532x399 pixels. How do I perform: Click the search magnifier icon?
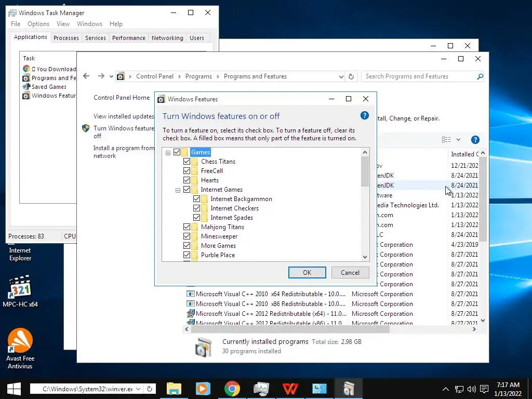(480, 77)
